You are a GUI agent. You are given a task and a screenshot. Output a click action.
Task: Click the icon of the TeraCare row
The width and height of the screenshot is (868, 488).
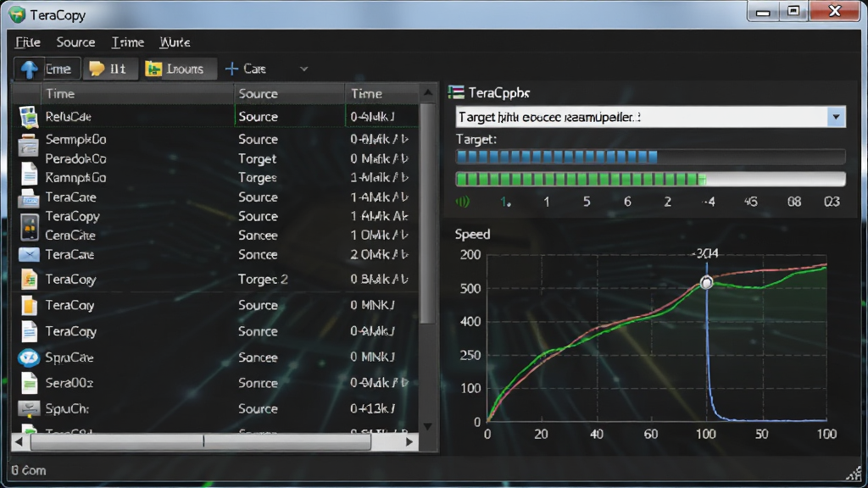(x=28, y=198)
